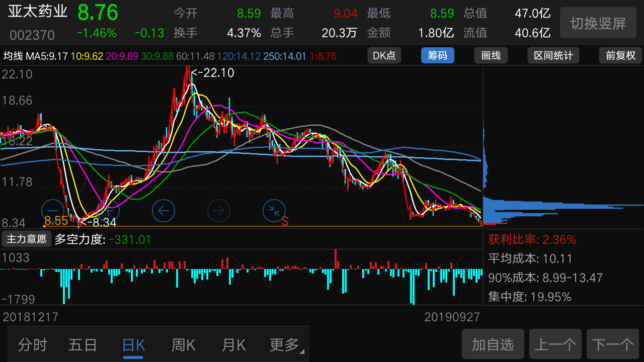Tap the stock name 亚太药业
The height and width of the screenshot is (362, 644).
click(x=38, y=12)
